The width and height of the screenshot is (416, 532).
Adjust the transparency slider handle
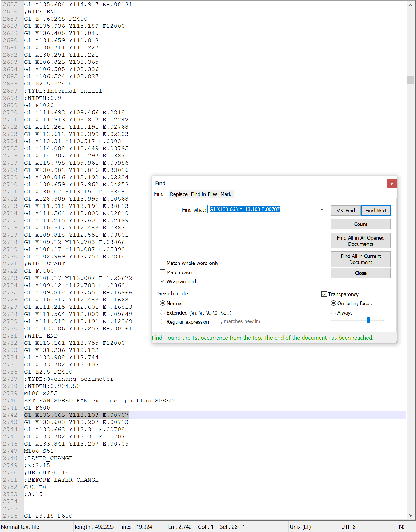pos(368,320)
